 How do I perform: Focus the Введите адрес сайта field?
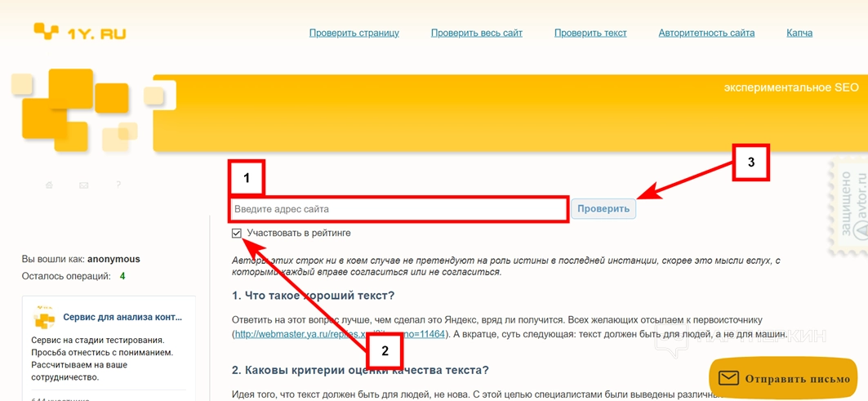click(x=399, y=209)
